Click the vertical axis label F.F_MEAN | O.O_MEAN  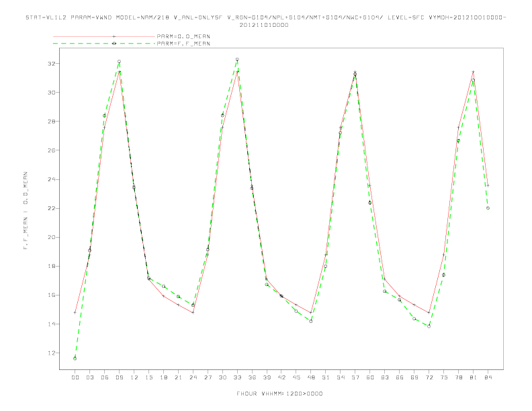pos(26,211)
